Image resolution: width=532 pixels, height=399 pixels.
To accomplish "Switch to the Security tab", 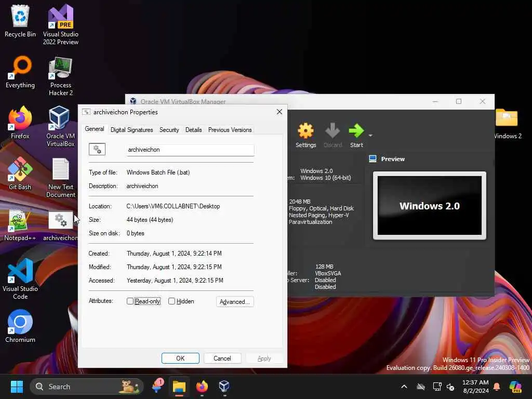I will [x=169, y=129].
